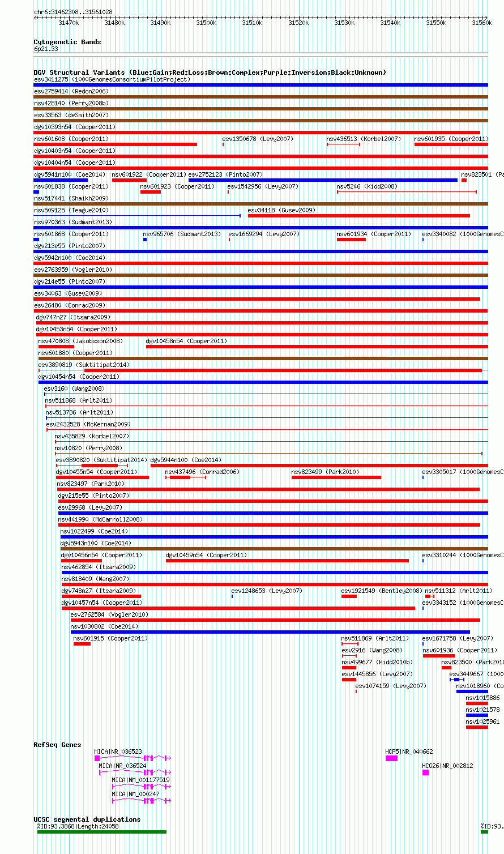Open the nsv511868 (Arlt2011) label
This screenshot has width=504, height=854.
coord(79,400)
